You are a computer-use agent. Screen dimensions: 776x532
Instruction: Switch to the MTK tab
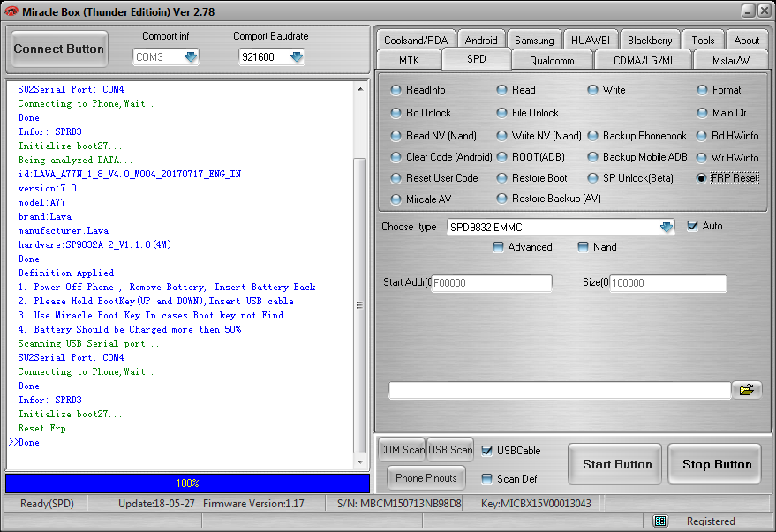409,60
